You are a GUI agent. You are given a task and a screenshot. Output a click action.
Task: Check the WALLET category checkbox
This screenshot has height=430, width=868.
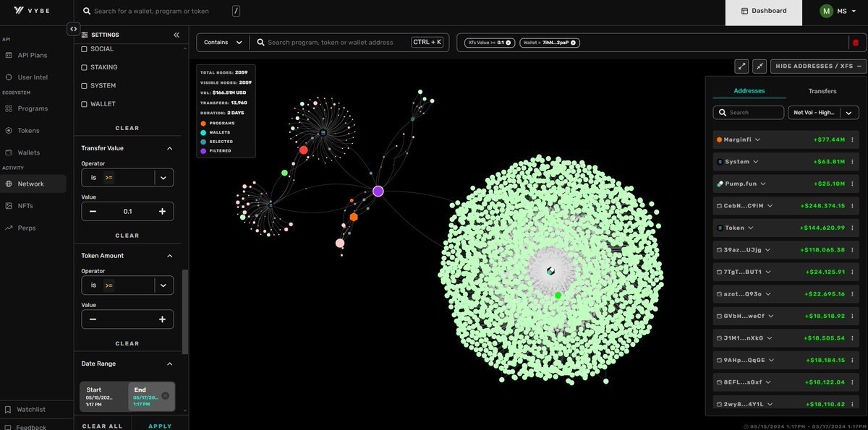click(x=84, y=104)
